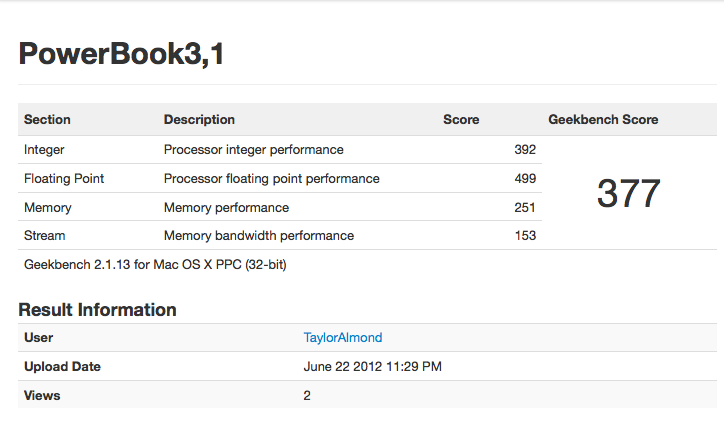Click the PowerBook3,1 page heading
724x425 pixels.
pos(121,54)
